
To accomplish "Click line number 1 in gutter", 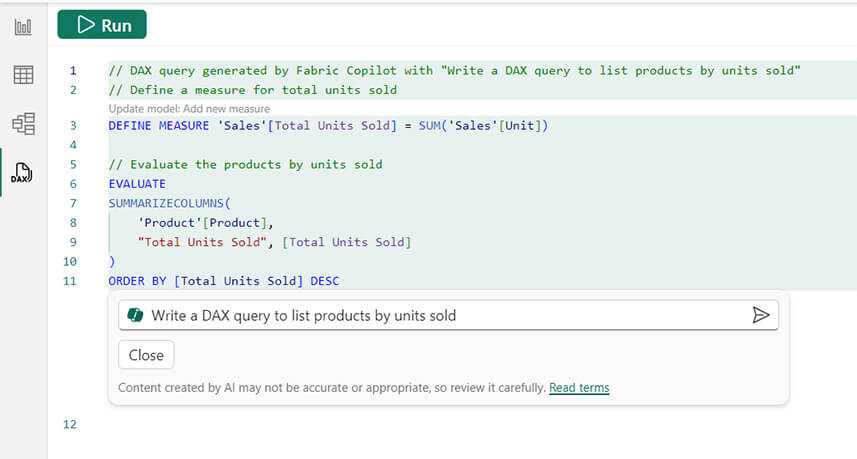I will [x=73, y=70].
